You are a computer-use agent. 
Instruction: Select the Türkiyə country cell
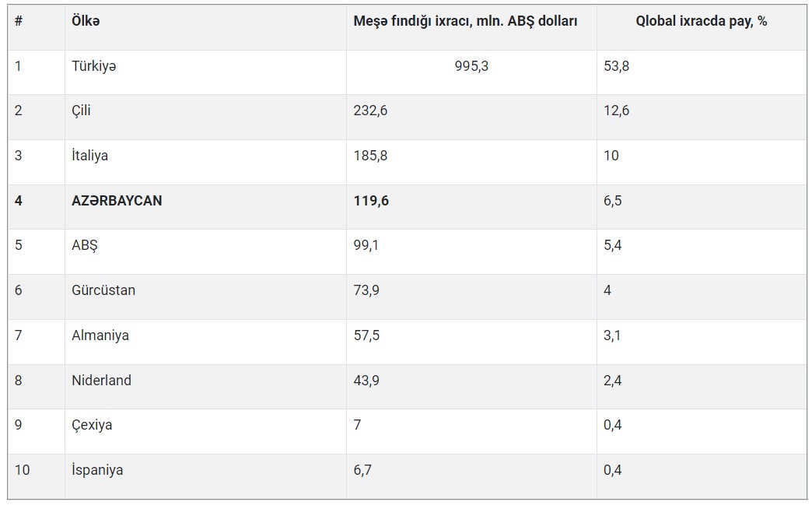[94, 66]
